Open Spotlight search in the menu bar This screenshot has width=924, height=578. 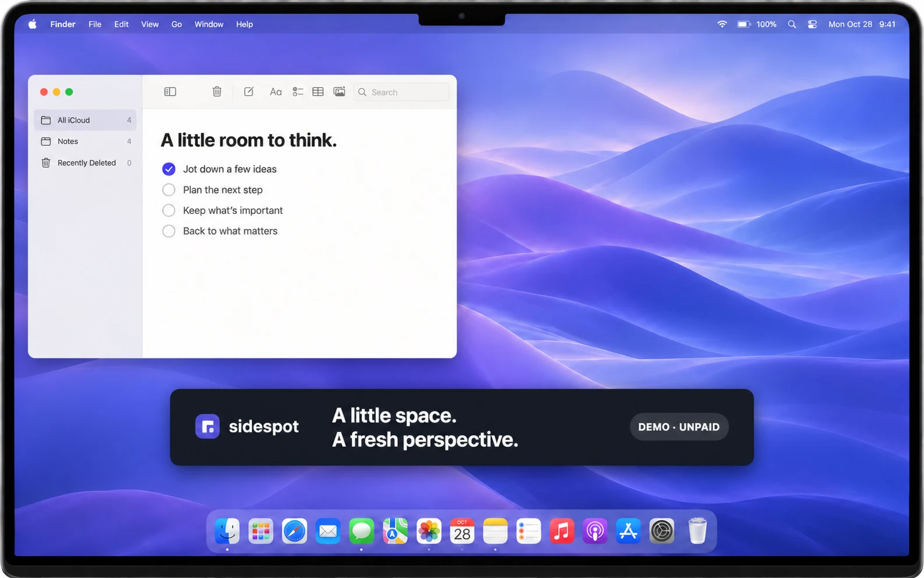(792, 24)
